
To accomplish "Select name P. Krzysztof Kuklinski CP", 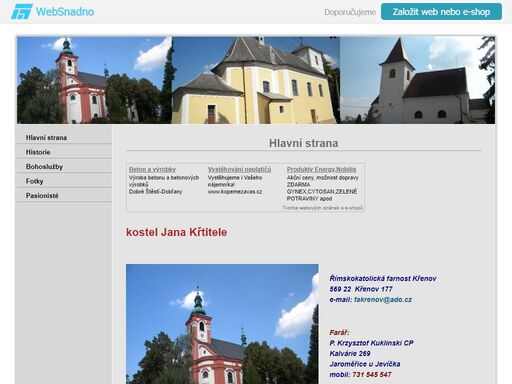I will pyautogui.click(x=371, y=343).
